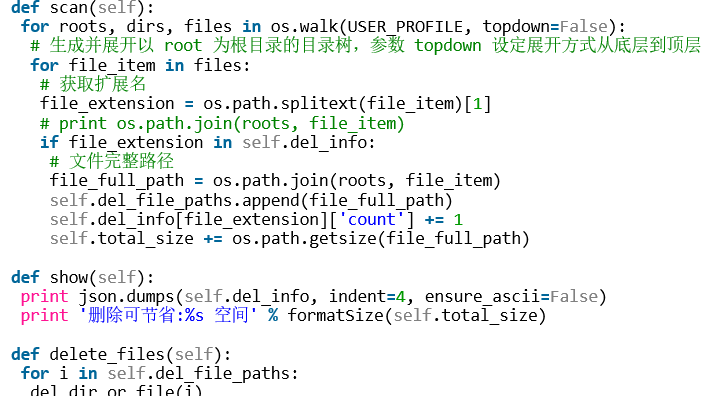723x396 pixels.
Task: Click 'os.path.getsize(file_full_path)' call
Action: click(380, 239)
